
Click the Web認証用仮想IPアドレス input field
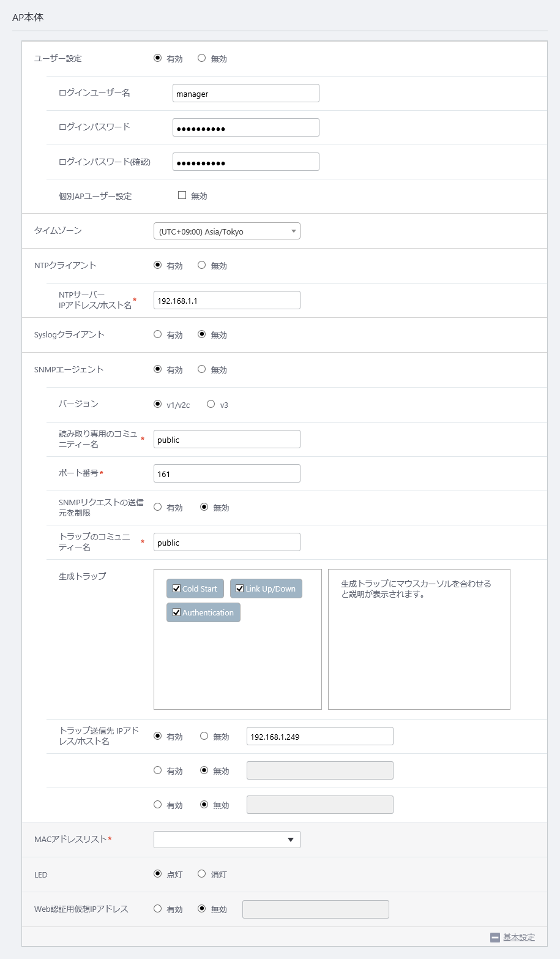(x=316, y=909)
